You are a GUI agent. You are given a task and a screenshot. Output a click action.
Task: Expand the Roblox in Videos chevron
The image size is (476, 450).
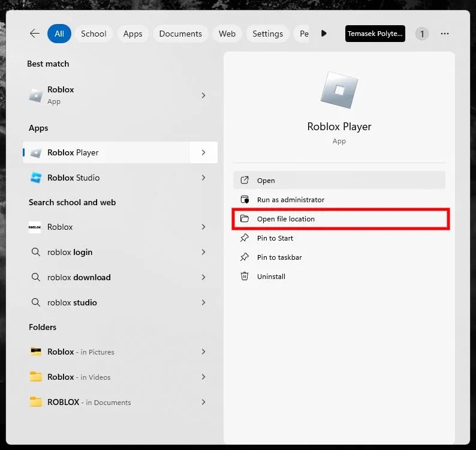(203, 377)
